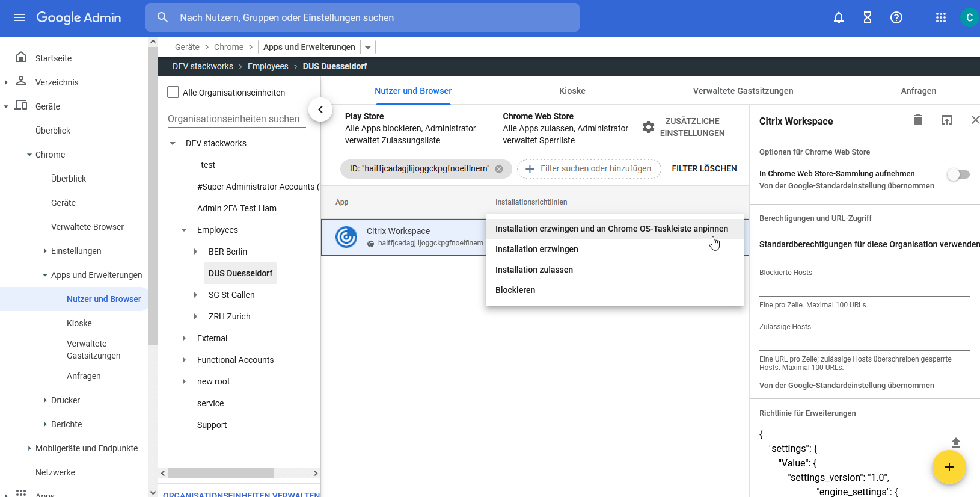Expand External organizational unit
The image size is (980, 497).
pyautogui.click(x=184, y=338)
